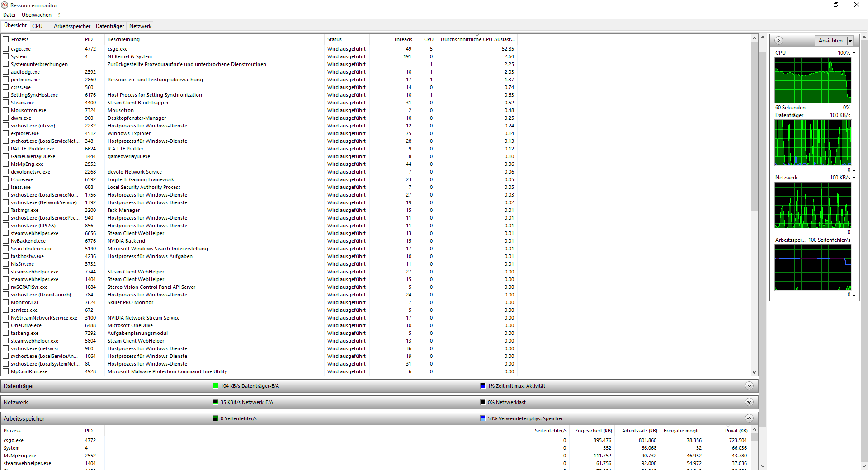Click the CPU usage graph
Screen dimensions: 868x470
pos(813,80)
